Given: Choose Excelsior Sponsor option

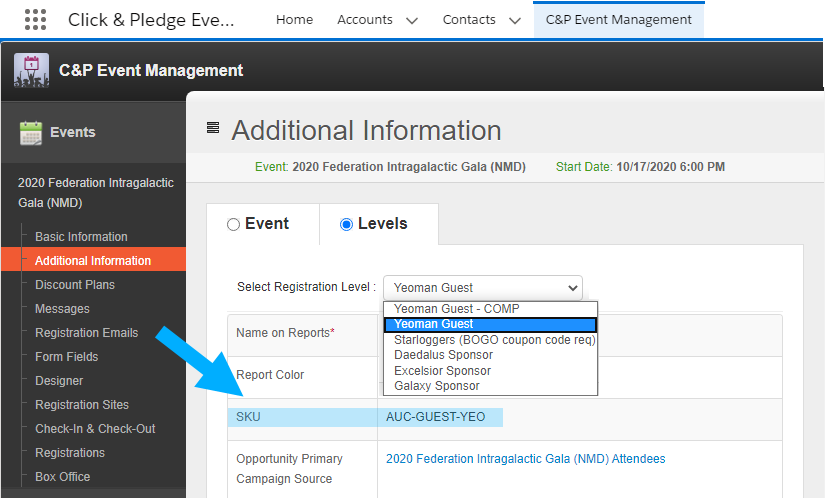Looking at the screenshot, I should 442,371.
